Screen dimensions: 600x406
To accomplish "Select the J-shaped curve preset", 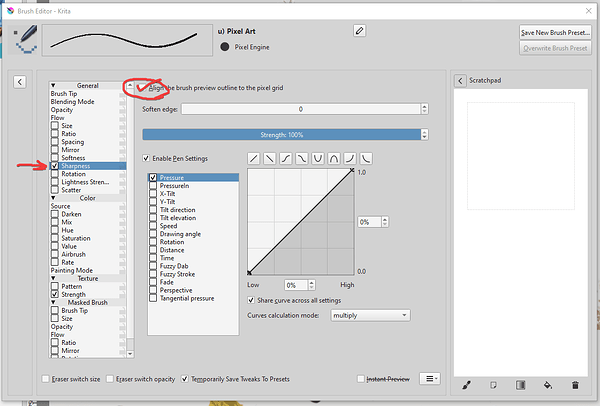I will click(350, 158).
